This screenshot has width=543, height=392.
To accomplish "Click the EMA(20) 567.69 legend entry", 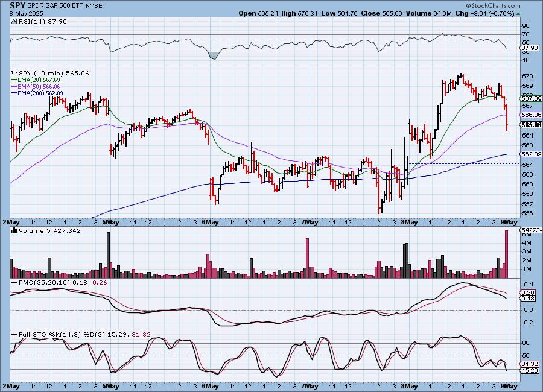I will pyautogui.click(x=39, y=80).
